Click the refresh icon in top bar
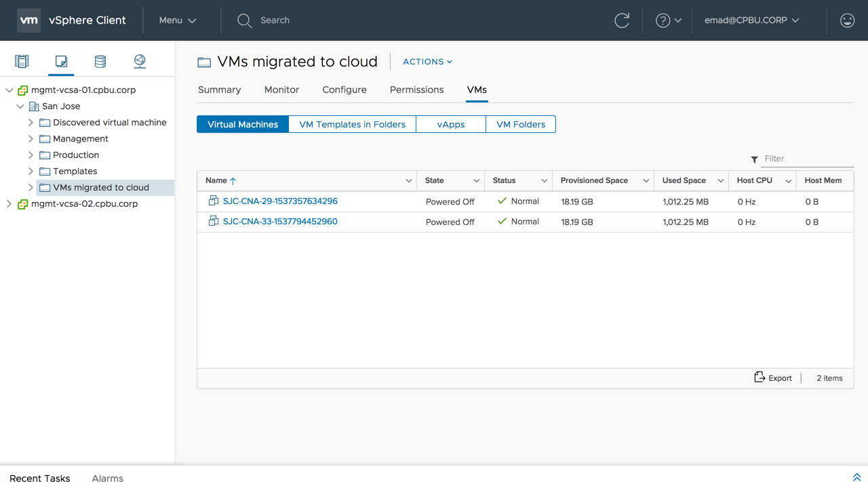The width and height of the screenshot is (868, 488). pos(622,20)
